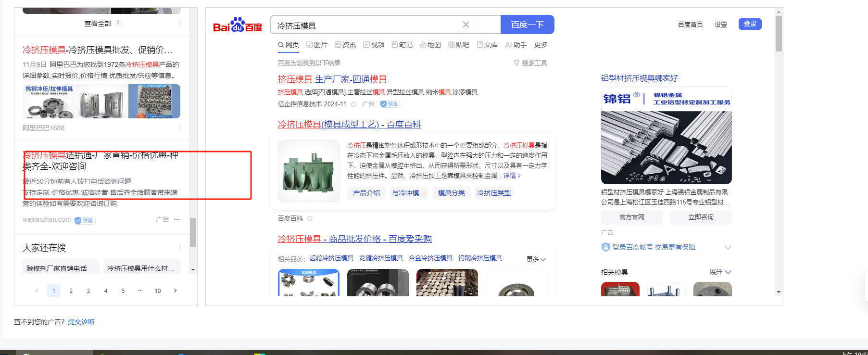
Task: Select the 冷挤压类型 tag
Action: point(494,193)
